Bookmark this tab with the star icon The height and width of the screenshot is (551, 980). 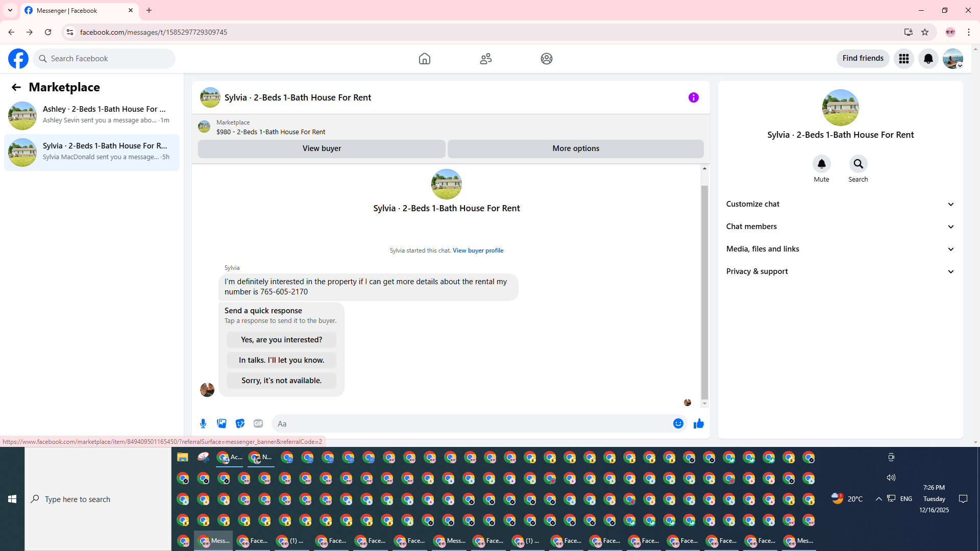click(925, 32)
